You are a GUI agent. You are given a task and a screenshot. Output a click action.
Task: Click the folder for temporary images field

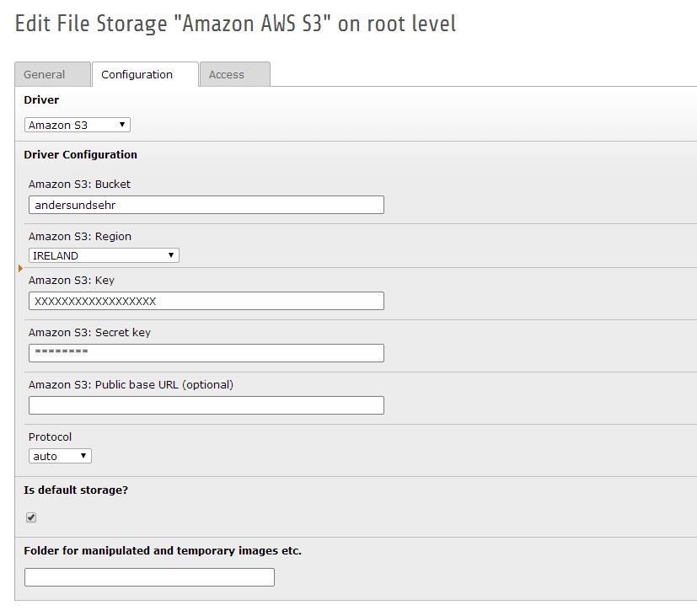coord(149,576)
